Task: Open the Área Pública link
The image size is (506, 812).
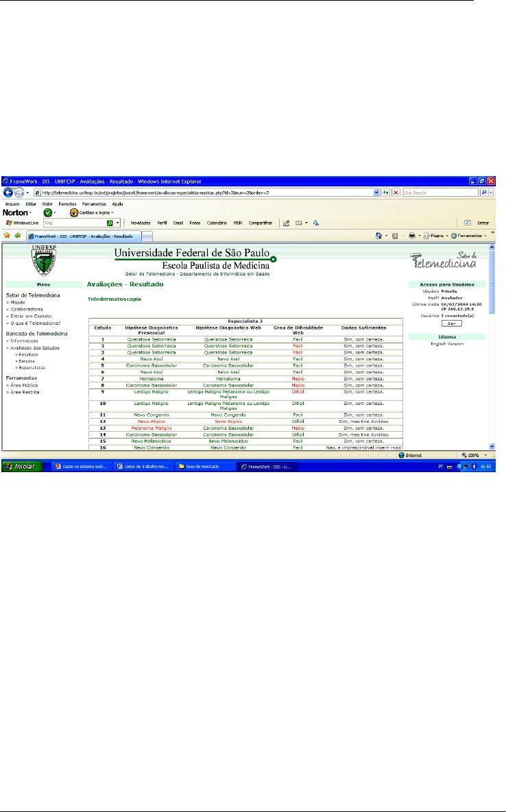Action: (x=24, y=385)
